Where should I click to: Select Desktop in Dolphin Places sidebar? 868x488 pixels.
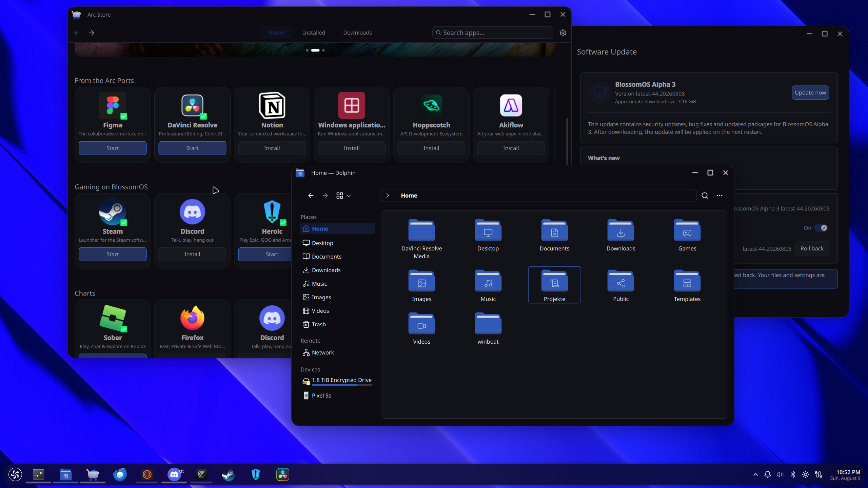point(337,243)
